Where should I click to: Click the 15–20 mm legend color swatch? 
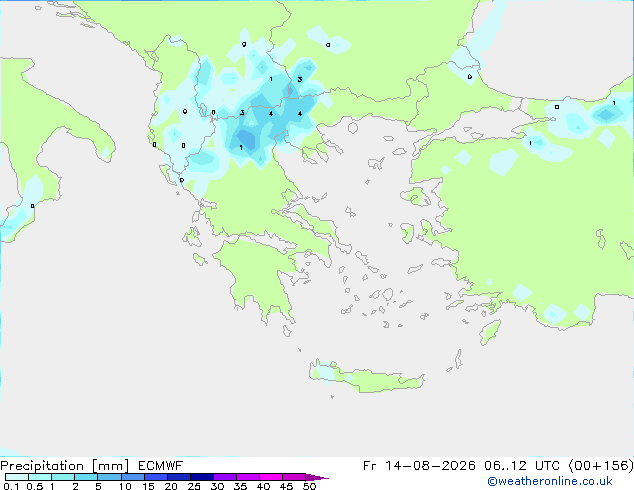(x=156, y=477)
